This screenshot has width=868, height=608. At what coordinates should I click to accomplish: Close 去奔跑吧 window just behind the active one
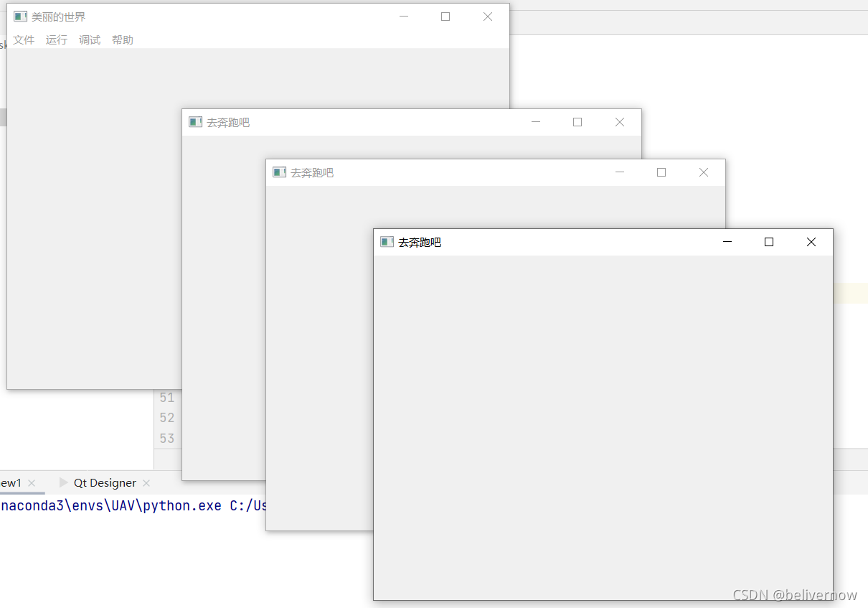point(704,172)
